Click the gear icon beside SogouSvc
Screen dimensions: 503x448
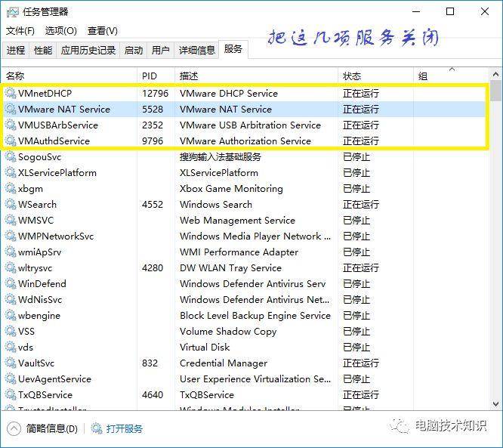pos(11,156)
